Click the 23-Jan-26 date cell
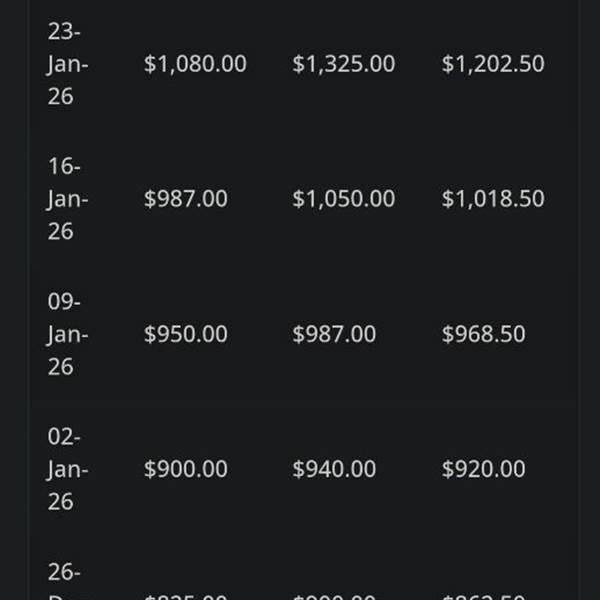 click(67, 64)
